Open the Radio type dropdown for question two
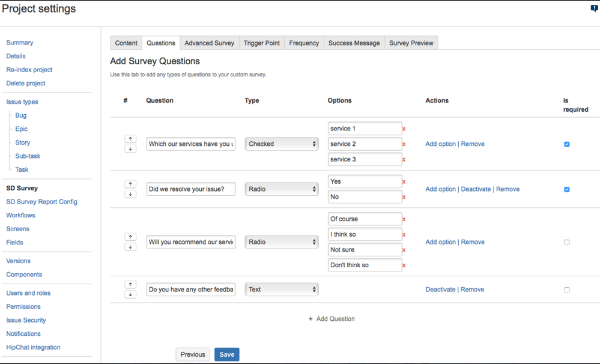This screenshot has height=364, width=600. click(x=281, y=189)
